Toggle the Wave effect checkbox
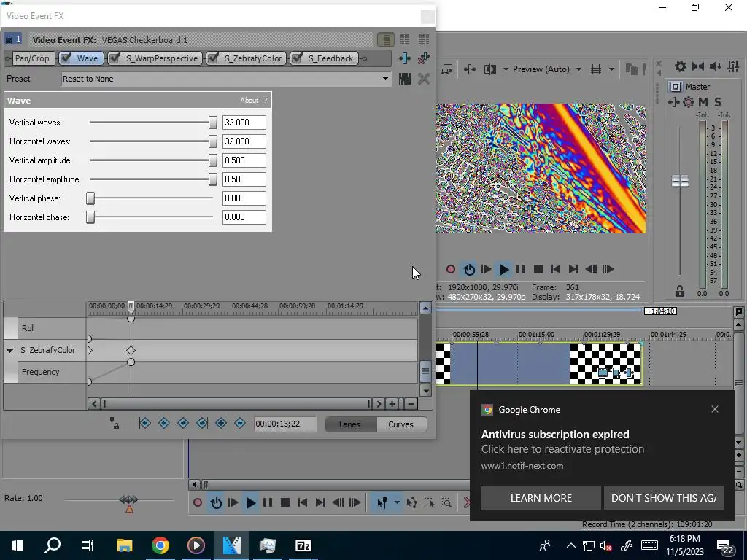The image size is (747, 560). click(66, 58)
